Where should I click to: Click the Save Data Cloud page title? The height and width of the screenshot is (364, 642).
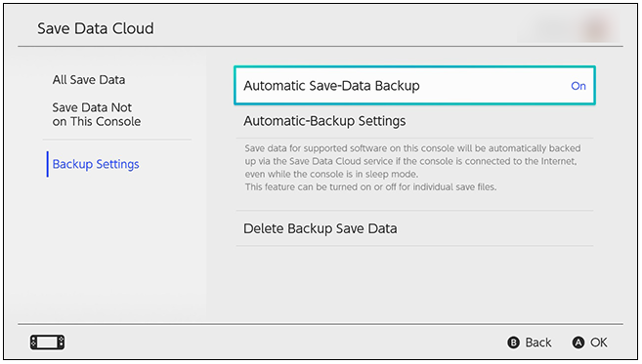pos(96,28)
